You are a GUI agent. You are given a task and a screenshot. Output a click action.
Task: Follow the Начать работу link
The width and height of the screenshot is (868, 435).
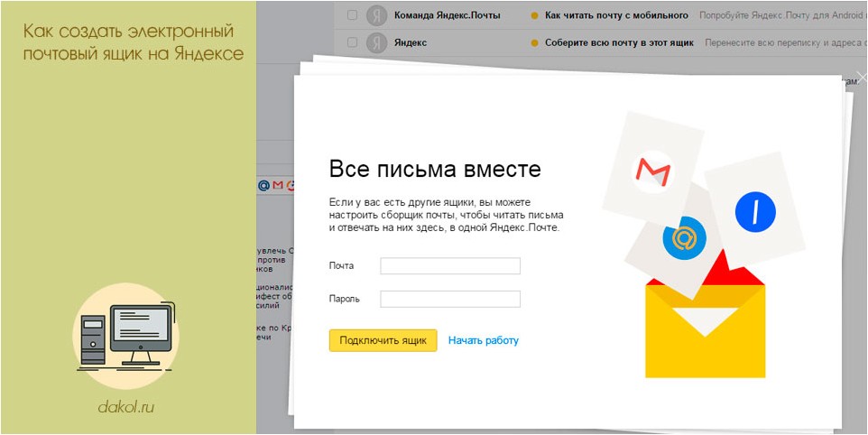484,340
